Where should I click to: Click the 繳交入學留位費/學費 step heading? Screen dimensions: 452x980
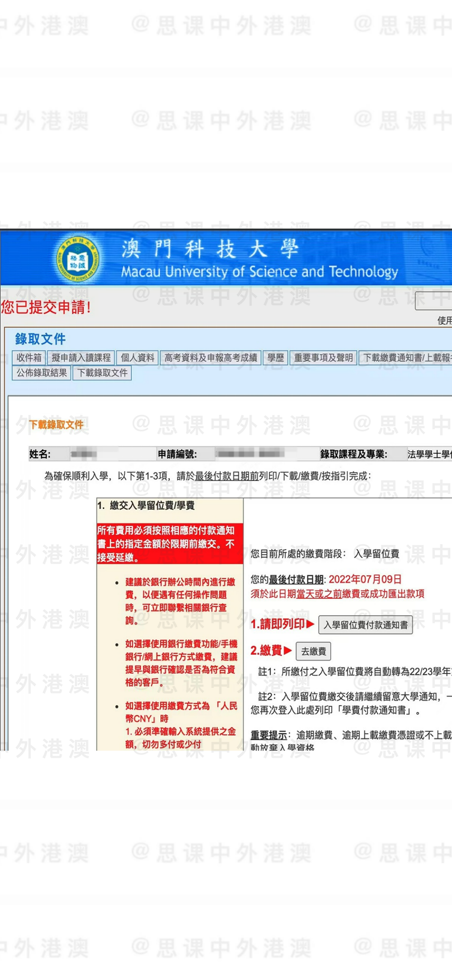click(146, 505)
